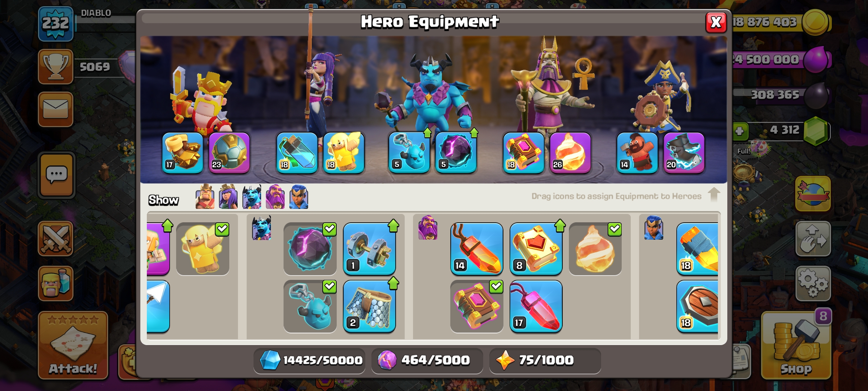
Task: Toggle the equipped checkmark on Fireball equipment
Action: (615, 229)
